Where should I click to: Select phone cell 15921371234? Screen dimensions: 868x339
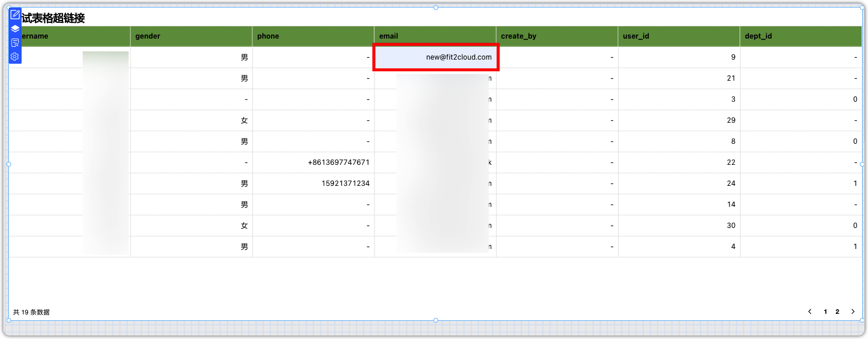[x=314, y=184]
